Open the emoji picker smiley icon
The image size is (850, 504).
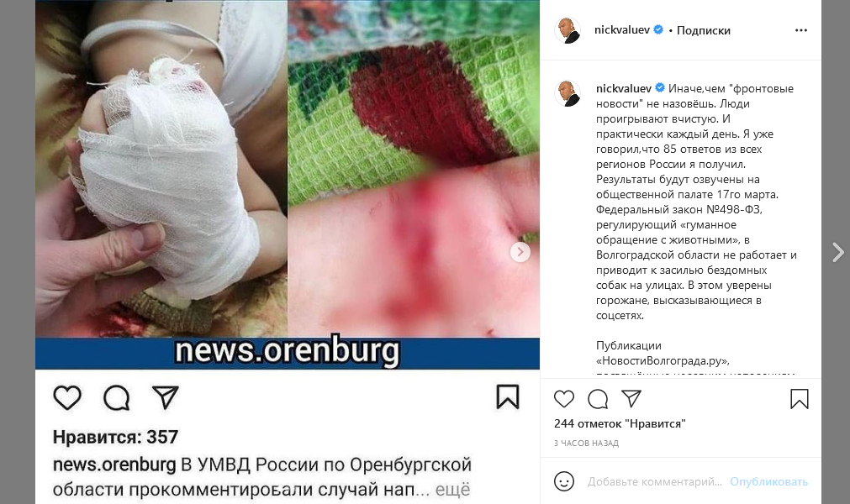[x=564, y=481]
